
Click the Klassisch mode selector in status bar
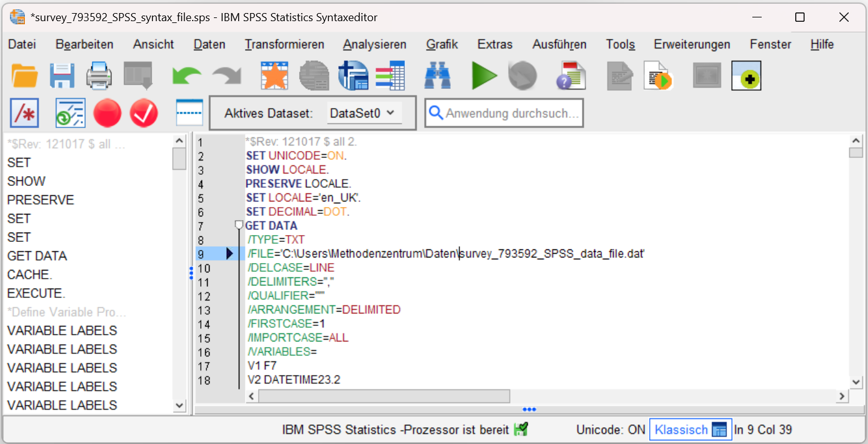click(690, 429)
